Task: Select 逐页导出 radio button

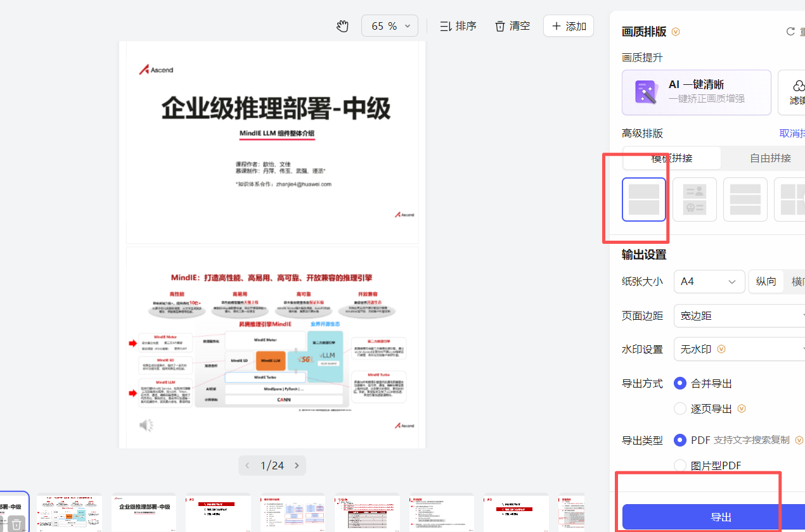Action: [x=680, y=408]
